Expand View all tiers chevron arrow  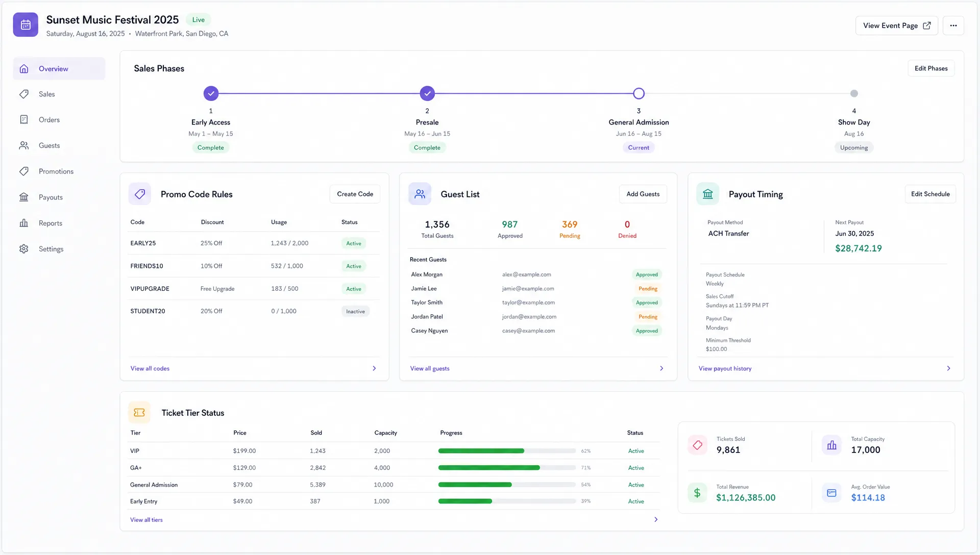click(656, 520)
